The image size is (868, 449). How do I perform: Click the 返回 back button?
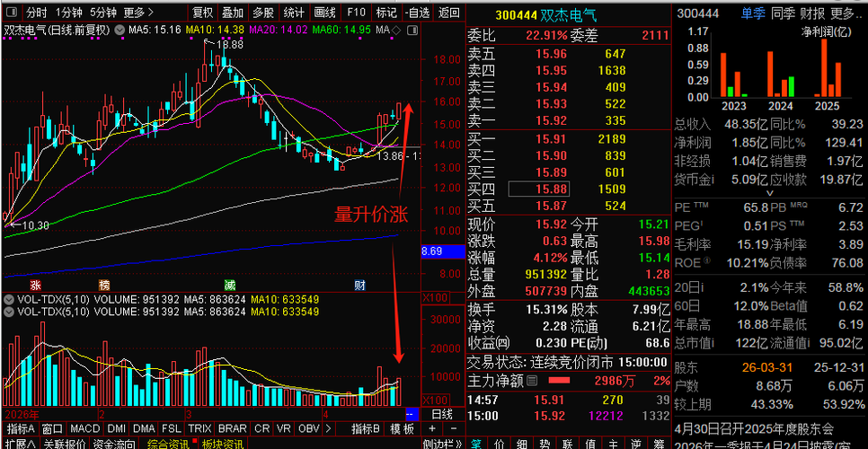(x=448, y=13)
